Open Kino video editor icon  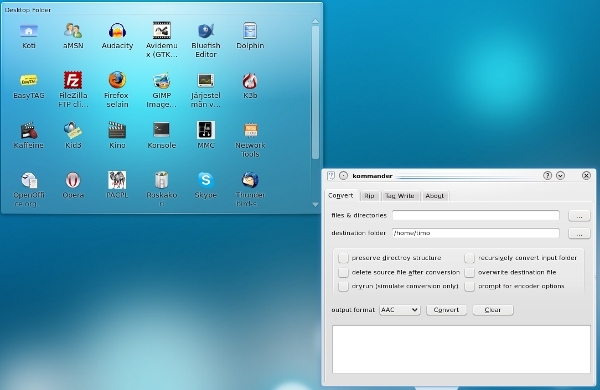point(117,131)
